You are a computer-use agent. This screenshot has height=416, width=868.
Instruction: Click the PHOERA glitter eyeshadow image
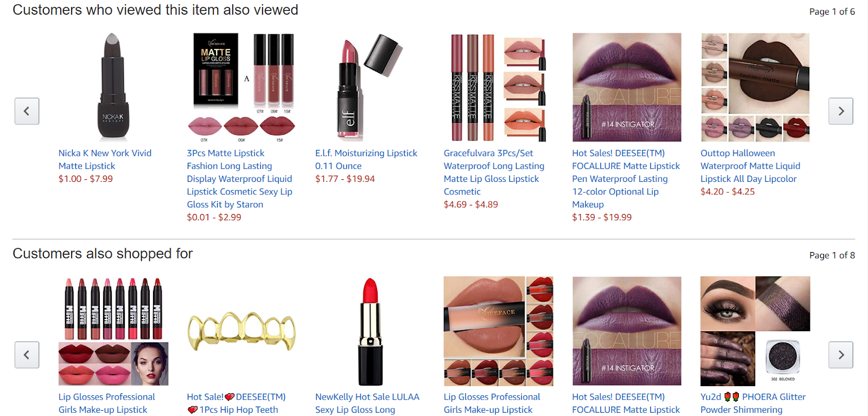click(755, 331)
